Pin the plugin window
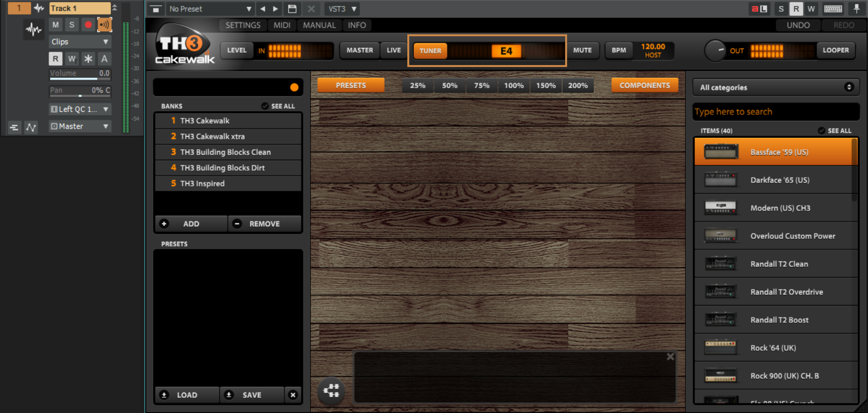This screenshot has width=868, height=413. pos(857,9)
